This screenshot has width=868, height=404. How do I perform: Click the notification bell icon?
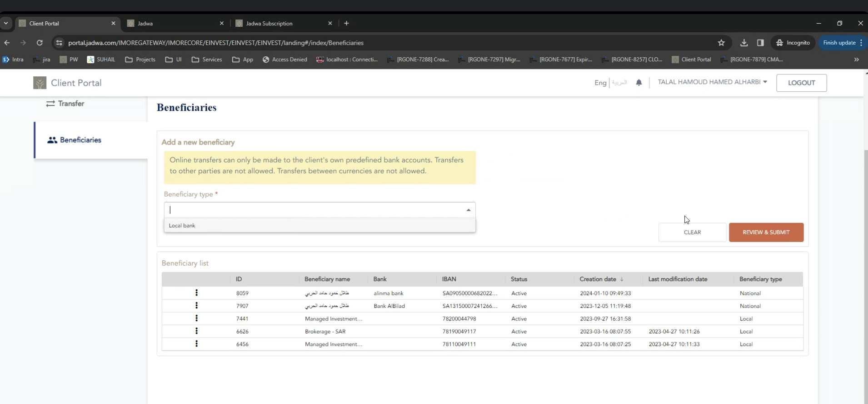click(x=639, y=83)
